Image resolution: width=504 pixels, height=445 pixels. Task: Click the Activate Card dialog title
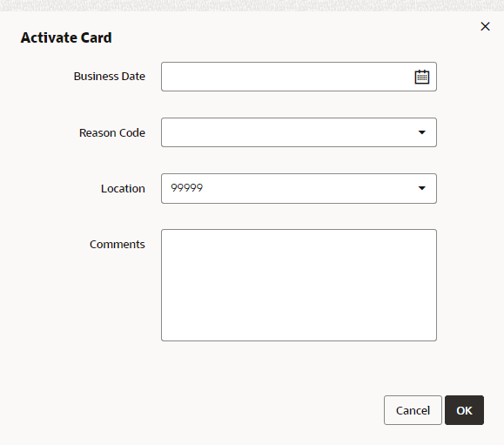pyautogui.click(x=66, y=37)
